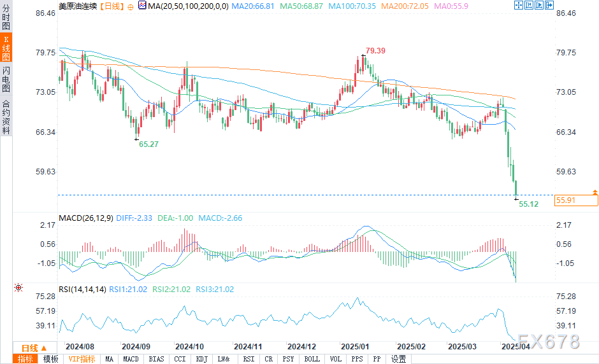
Task: Select the K线图 side tab
Action: point(6,47)
